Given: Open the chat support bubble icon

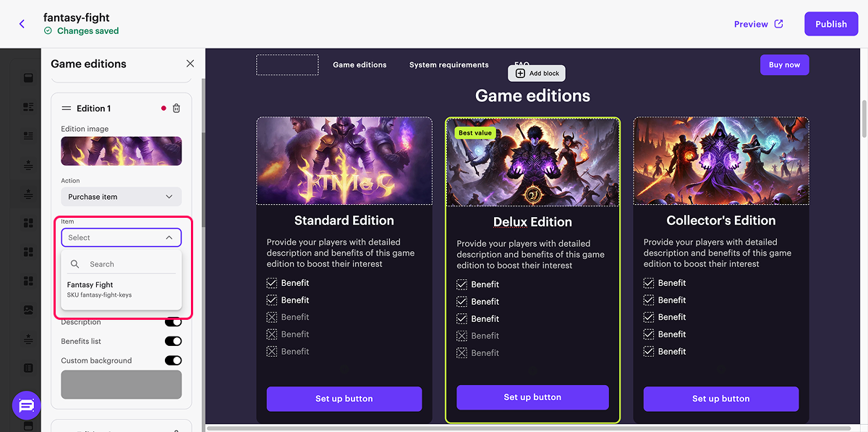Looking at the screenshot, I should pos(26,405).
